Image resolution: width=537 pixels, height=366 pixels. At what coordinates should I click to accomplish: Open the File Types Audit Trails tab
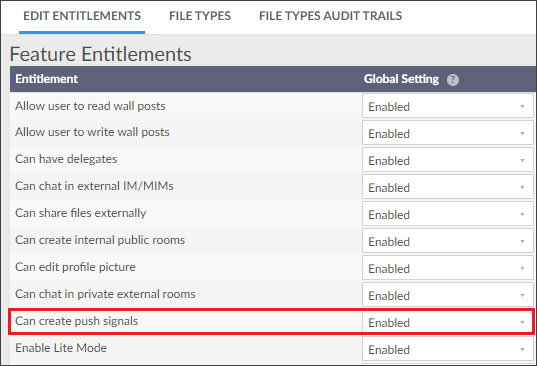[330, 16]
